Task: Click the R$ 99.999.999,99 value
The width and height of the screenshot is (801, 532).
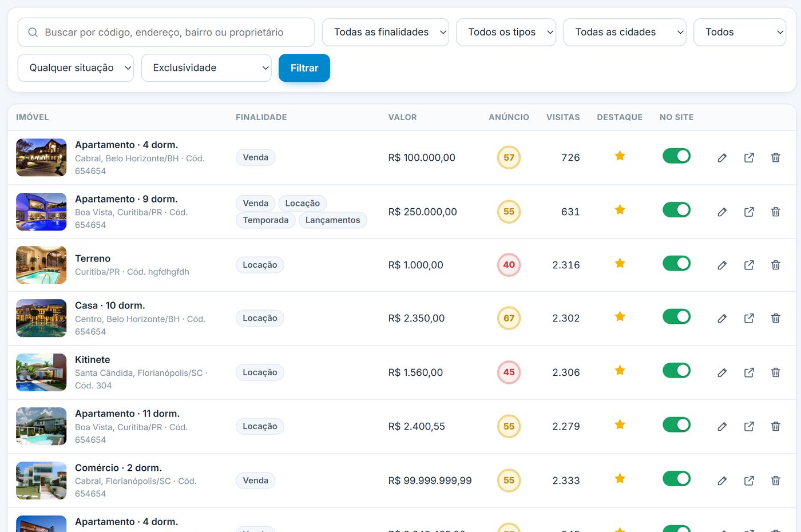Action: point(430,481)
